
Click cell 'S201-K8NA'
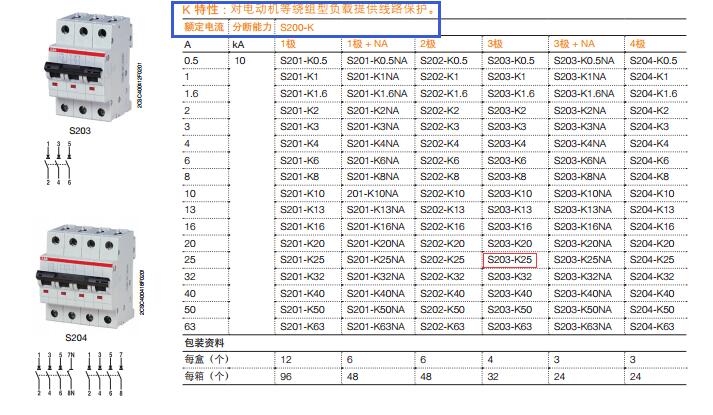(373, 177)
